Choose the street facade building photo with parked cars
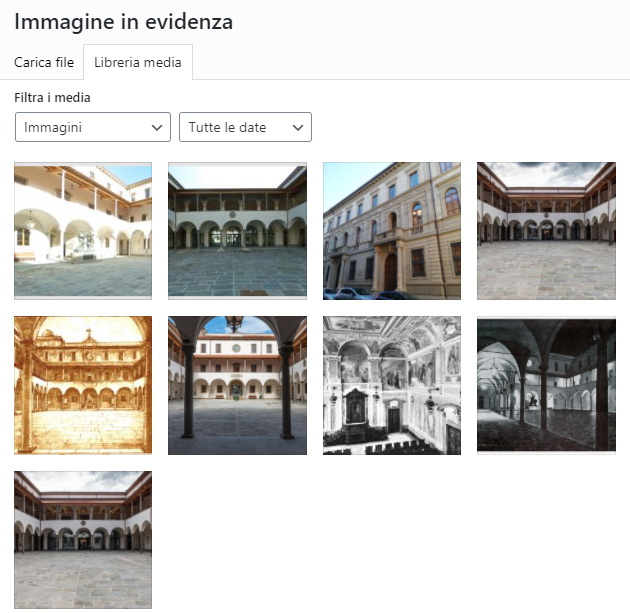The height and width of the screenshot is (613, 630). point(392,231)
